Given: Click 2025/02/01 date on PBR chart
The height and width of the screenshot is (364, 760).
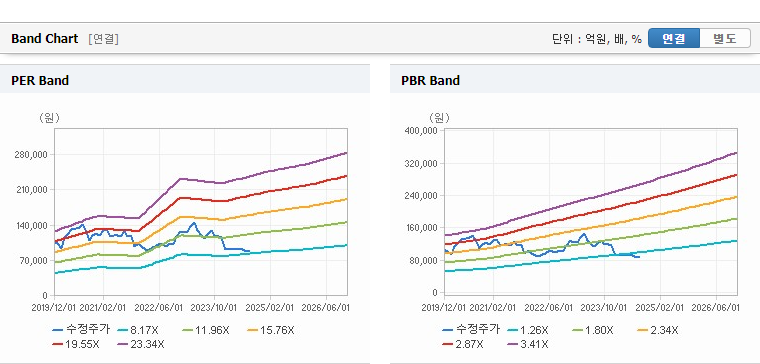Looking at the screenshot, I should point(660,308).
